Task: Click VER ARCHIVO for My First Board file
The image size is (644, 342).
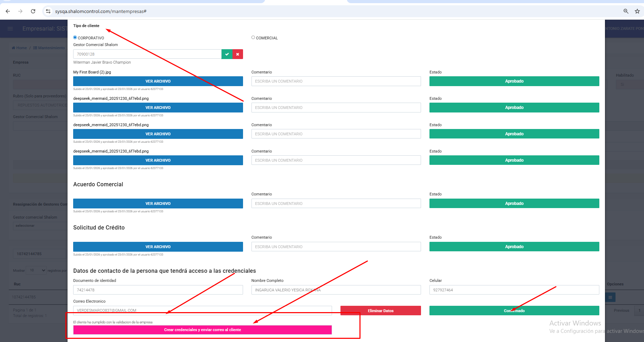Action: click(158, 81)
